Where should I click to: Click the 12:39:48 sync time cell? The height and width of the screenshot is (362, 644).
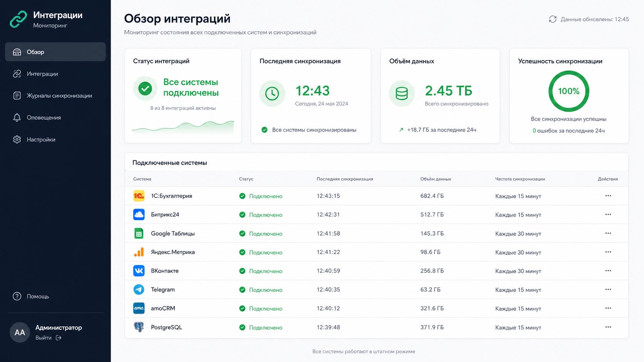point(328,327)
